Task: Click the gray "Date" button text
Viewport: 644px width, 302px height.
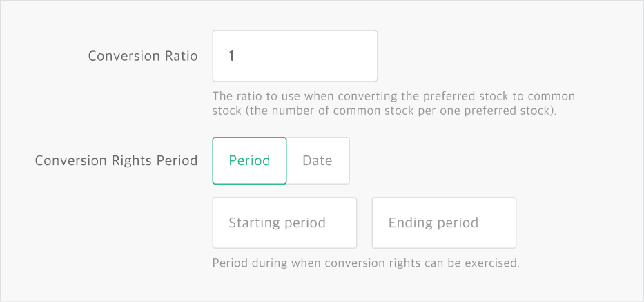Action: tap(318, 160)
